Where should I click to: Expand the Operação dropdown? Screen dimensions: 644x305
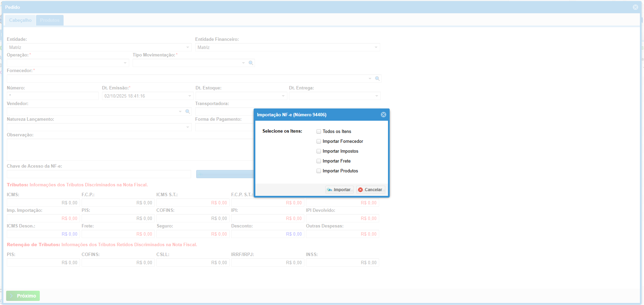click(x=125, y=63)
